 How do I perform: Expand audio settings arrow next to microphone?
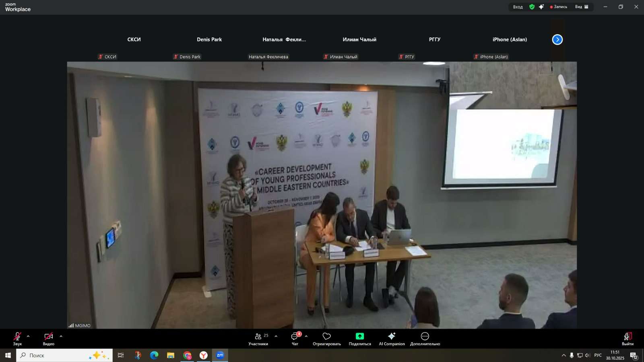coord(28,336)
